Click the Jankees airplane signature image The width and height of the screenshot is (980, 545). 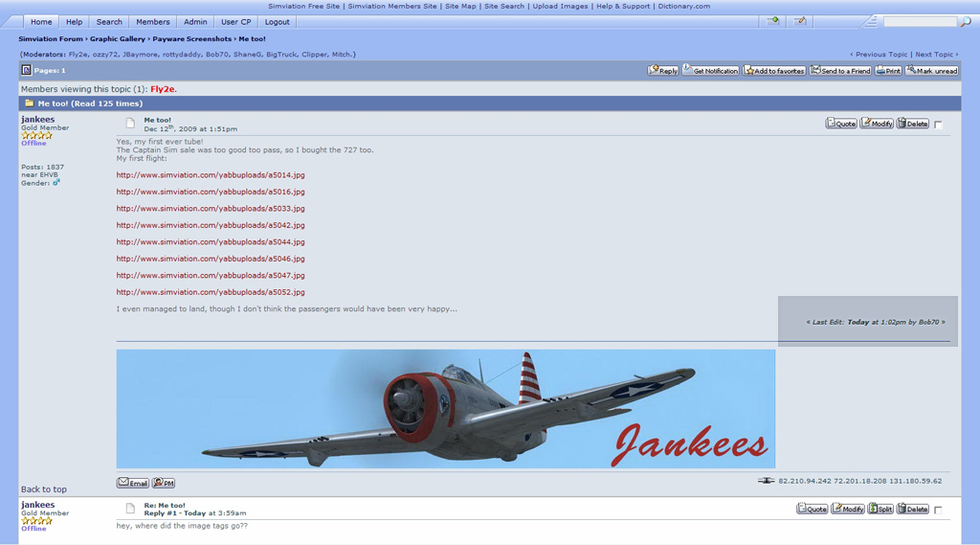[446, 409]
